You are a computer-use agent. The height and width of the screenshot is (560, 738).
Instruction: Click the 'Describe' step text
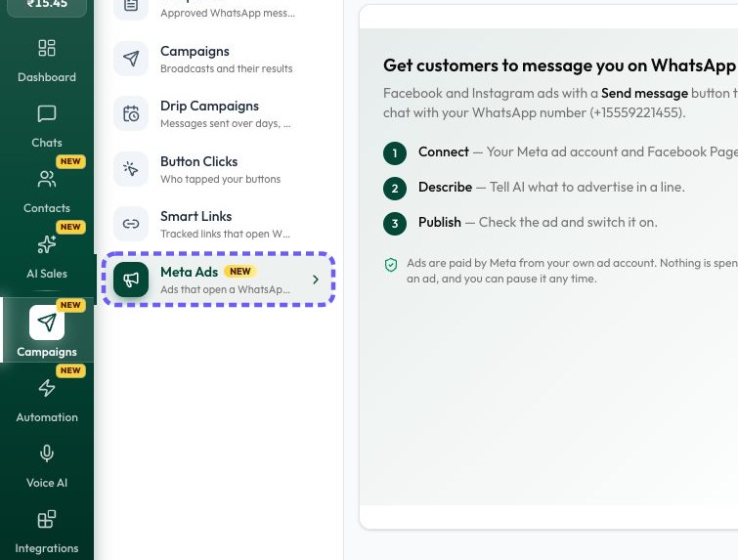tap(445, 187)
